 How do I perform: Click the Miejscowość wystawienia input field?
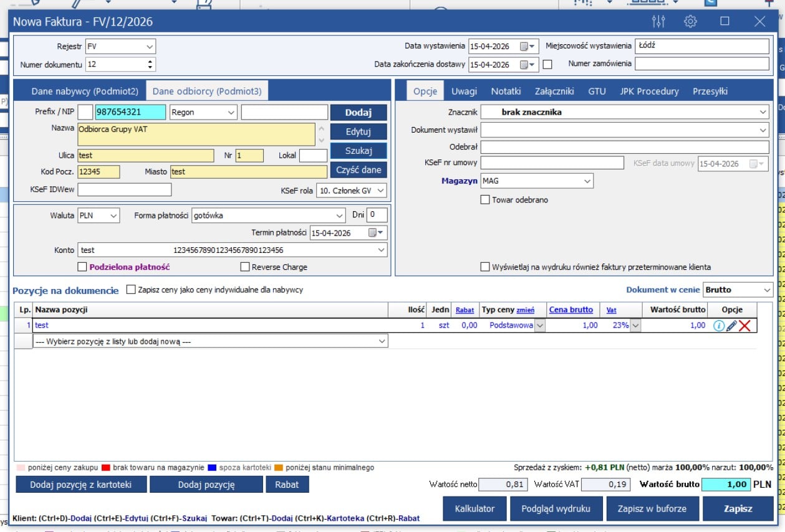(701, 46)
